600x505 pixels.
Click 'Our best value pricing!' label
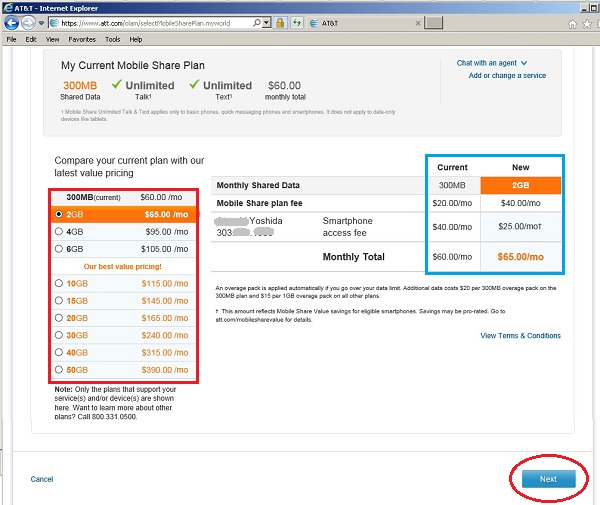point(122,266)
